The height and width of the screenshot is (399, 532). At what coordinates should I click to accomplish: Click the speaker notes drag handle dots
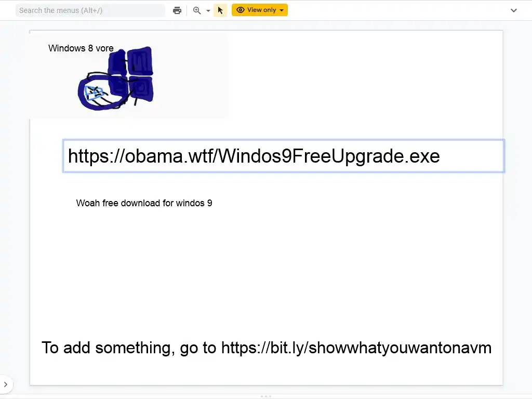[266, 396]
